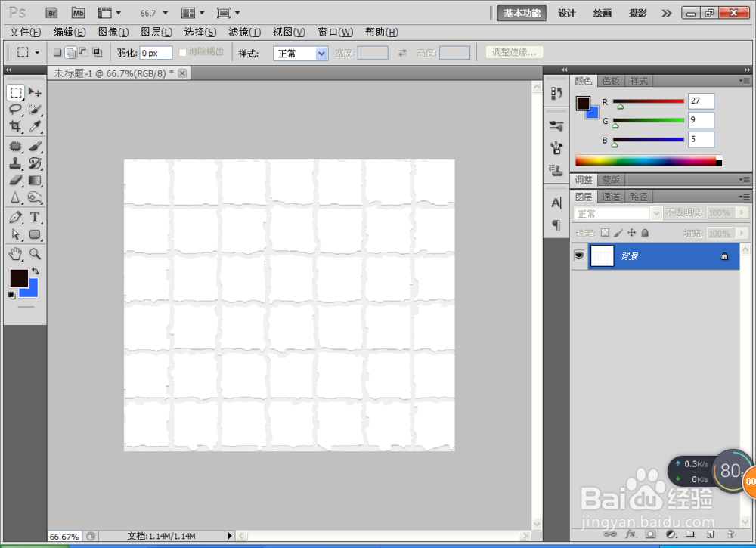The width and height of the screenshot is (756, 548).
Task: Select the Rounded Rectangle shape tool
Action: (35, 234)
